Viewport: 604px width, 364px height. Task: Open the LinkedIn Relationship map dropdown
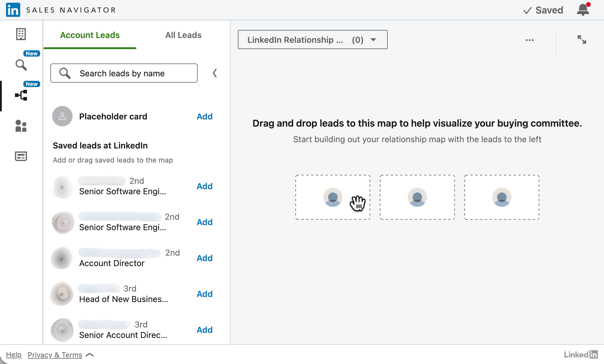click(x=312, y=40)
